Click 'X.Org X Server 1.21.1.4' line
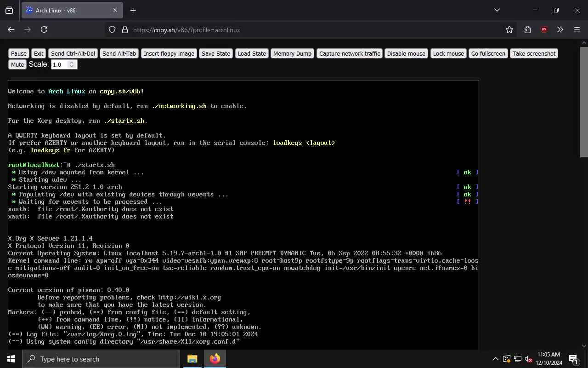 pyautogui.click(x=50, y=238)
